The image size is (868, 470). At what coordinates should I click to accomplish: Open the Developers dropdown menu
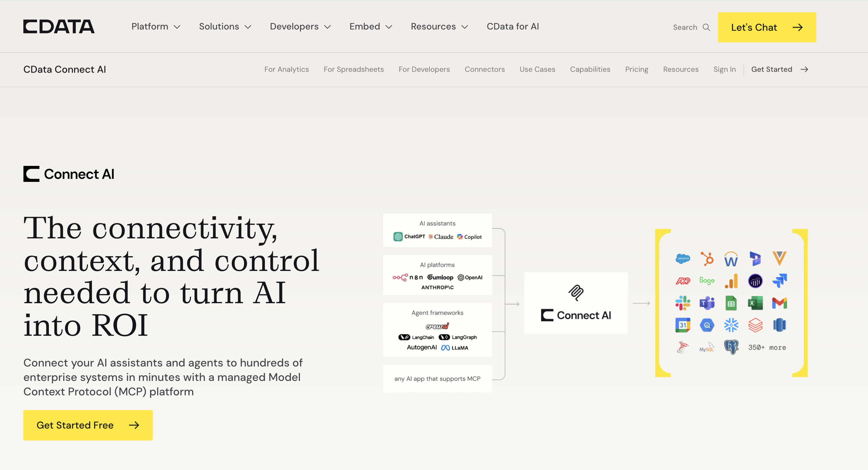[300, 27]
